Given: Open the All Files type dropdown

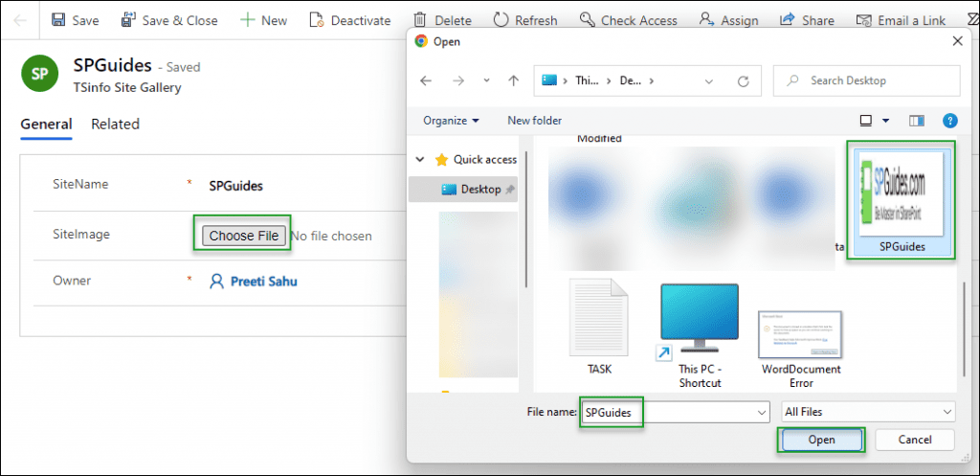Looking at the screenshot, I should 868,412.
